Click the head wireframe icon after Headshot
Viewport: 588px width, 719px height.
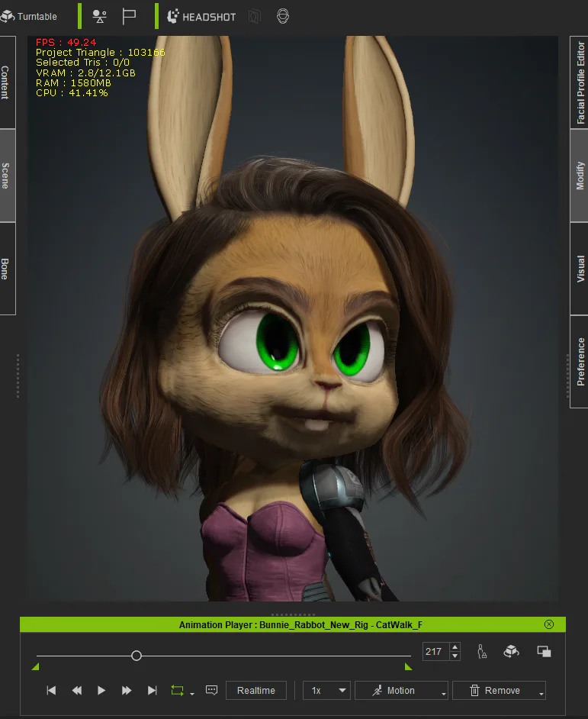tap(283, 17)
